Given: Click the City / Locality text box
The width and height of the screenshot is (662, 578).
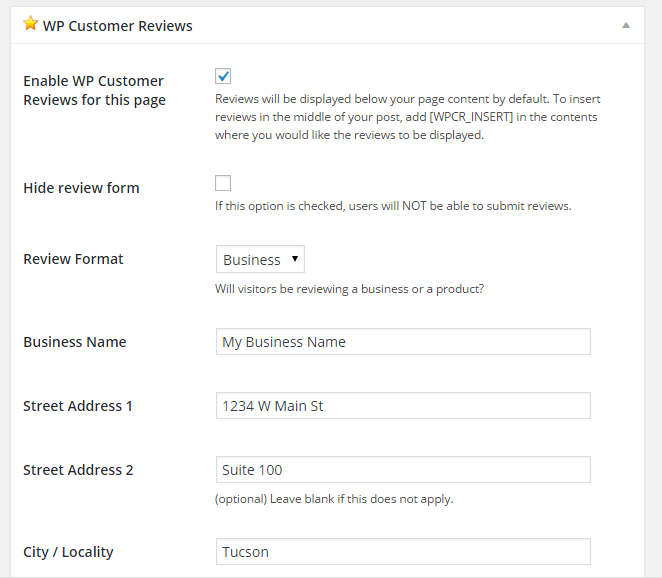Looking at the screenshot, I should 403,552.
